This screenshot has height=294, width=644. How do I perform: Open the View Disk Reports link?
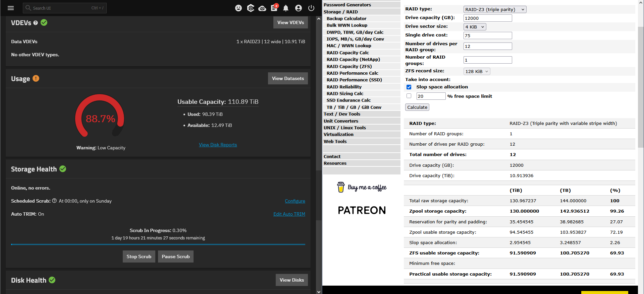click(x=218, y=145)
